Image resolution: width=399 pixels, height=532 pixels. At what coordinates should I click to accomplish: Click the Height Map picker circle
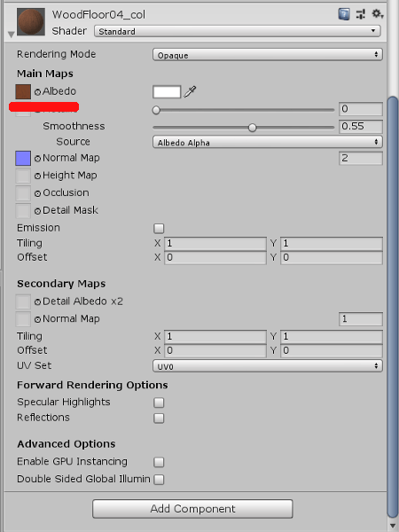pyautogui.click(x=37, y=176)
